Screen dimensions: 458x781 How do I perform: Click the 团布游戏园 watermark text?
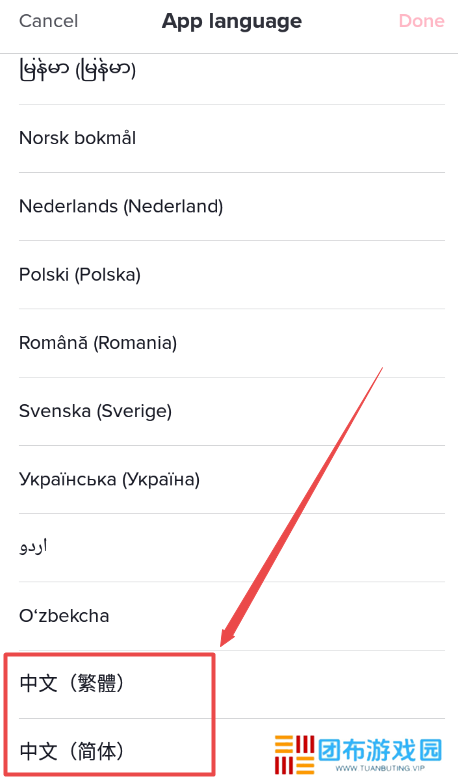[380, 750]
